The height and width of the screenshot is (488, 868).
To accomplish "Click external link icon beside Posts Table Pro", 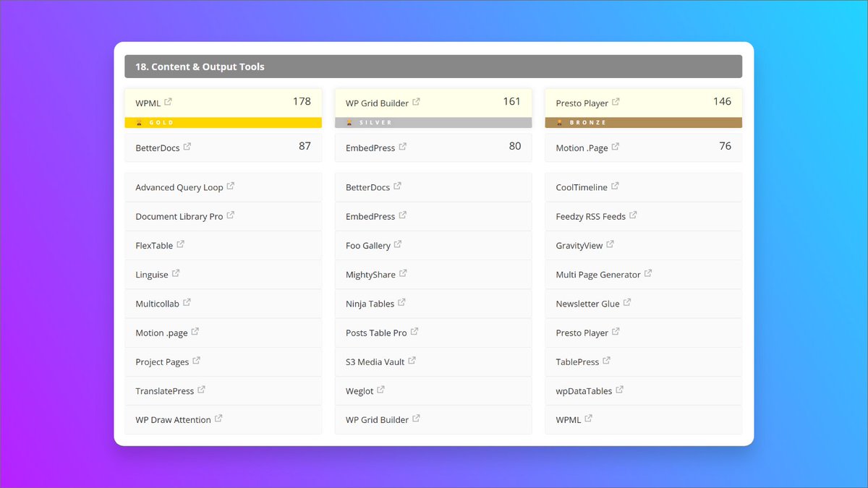I will (x=414, y=331).
